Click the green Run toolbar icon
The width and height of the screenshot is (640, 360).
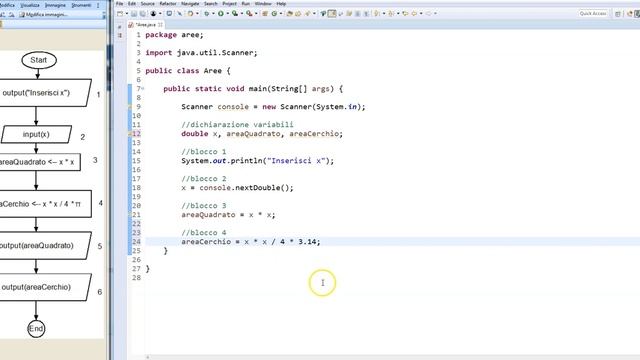(x=221, y=13)
